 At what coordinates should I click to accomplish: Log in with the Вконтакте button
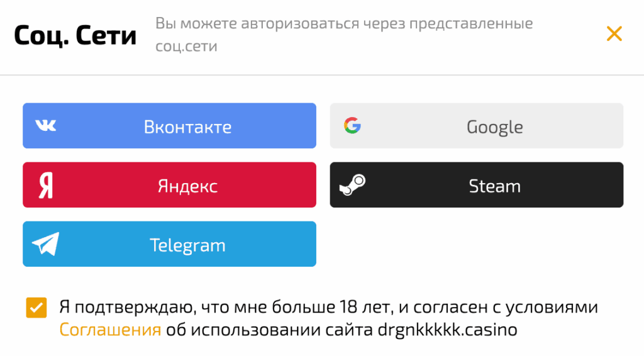tap(187, 126)
